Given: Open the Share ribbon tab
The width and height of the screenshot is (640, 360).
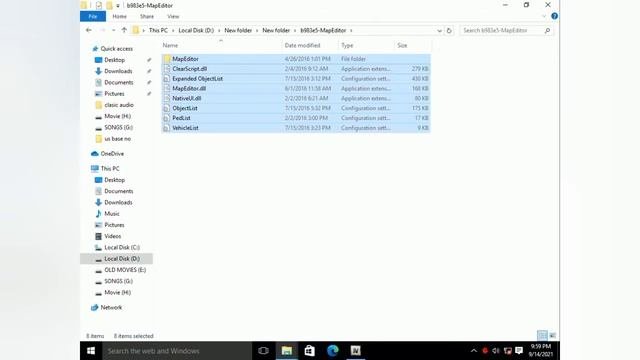Looking at the screenshot, I should point(147,16).
